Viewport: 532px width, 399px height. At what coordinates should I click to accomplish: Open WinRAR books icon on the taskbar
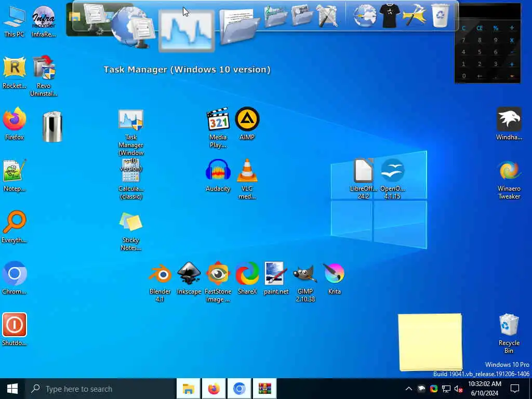coord(264,389)
